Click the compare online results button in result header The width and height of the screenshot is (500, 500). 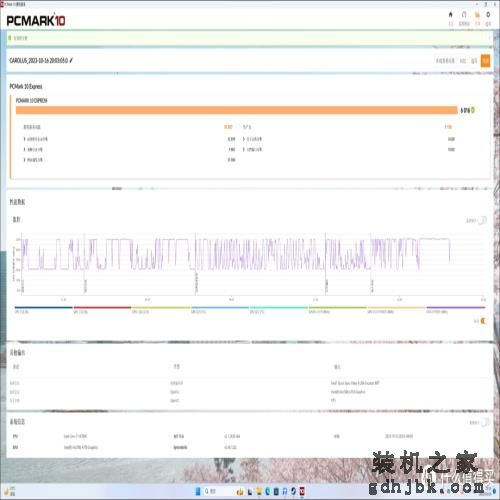point(445,61)
